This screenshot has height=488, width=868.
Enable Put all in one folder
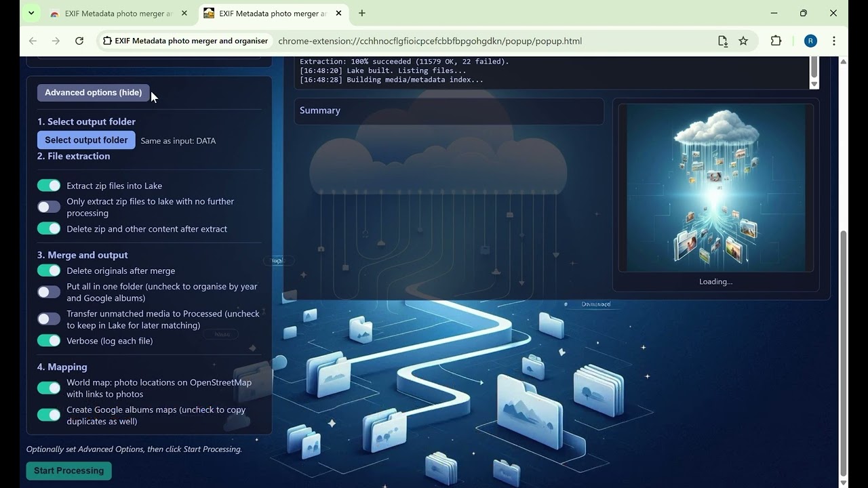(x=49, y=292)
